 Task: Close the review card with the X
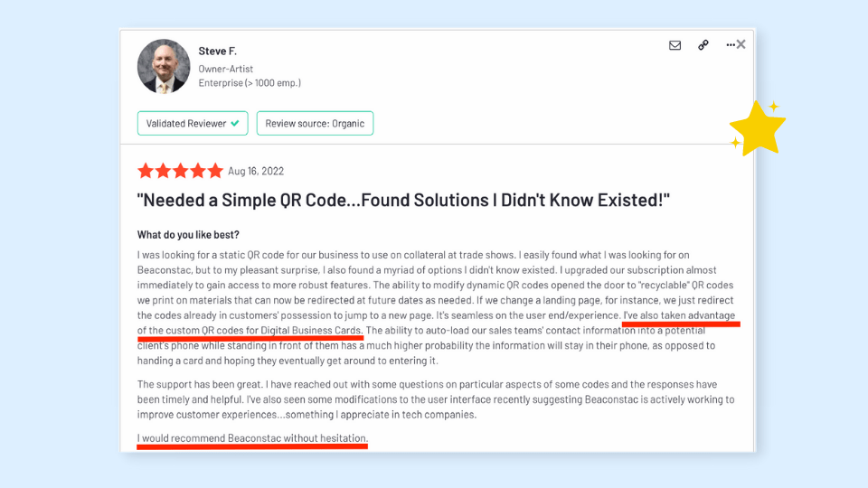pyautogui.click(x=741, y=44)
